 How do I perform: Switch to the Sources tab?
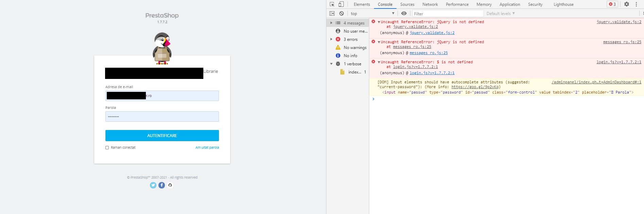pos(407,4)
